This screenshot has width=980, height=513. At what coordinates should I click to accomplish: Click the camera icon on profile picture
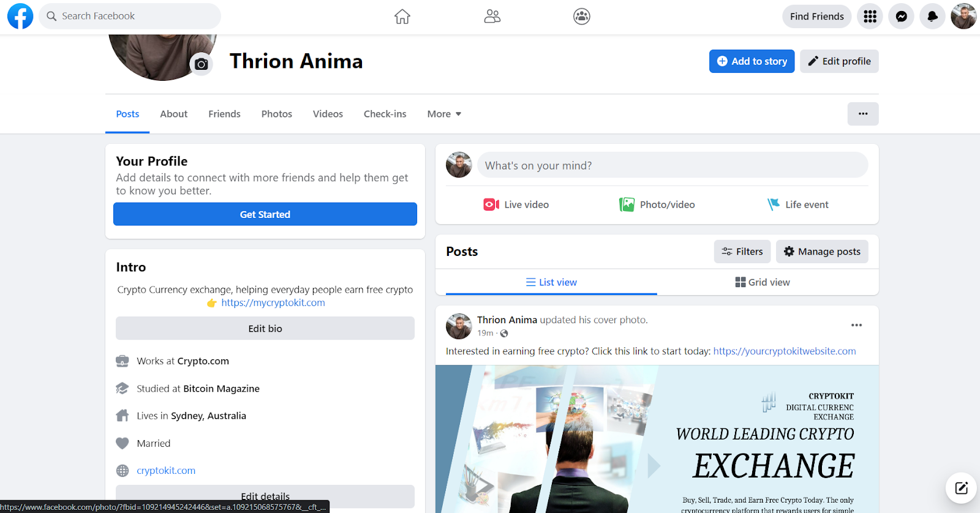[x=202, y=64]
